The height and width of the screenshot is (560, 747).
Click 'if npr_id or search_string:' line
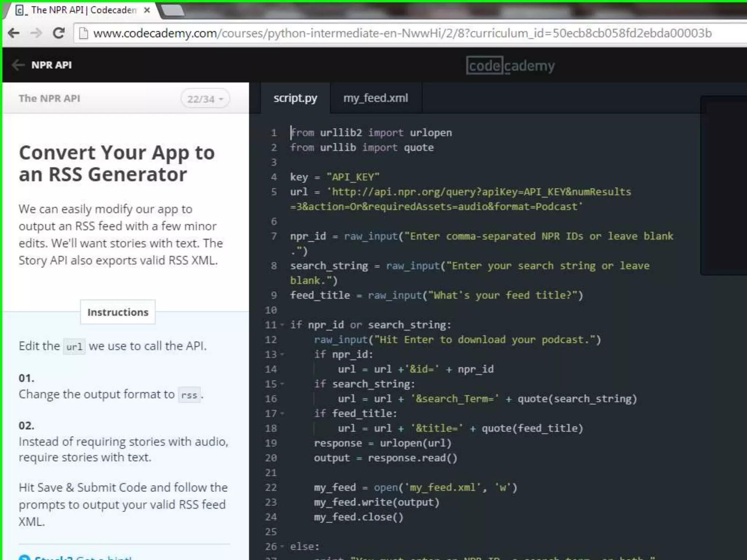click(x=371, y=325)
